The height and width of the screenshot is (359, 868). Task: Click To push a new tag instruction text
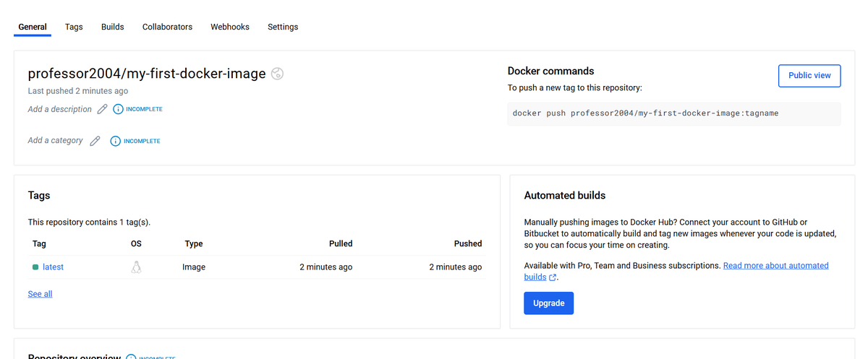(575, 88)
